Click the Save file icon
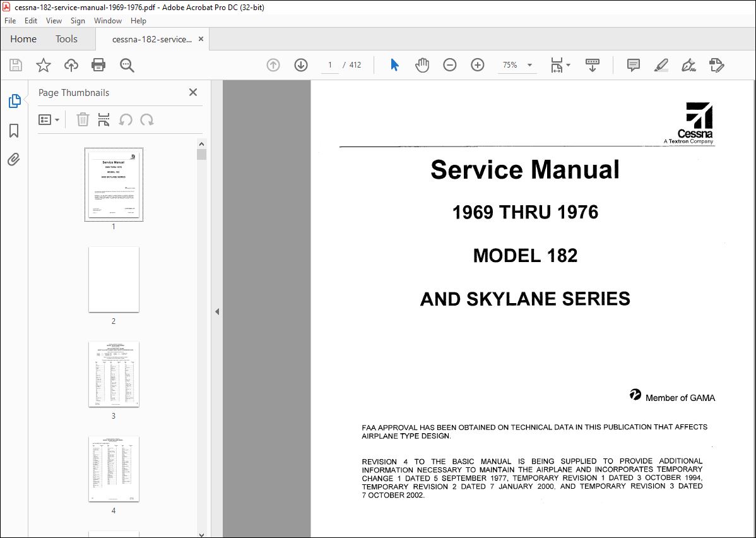Viewport: 756px width, 538px height. pos(16,65)
